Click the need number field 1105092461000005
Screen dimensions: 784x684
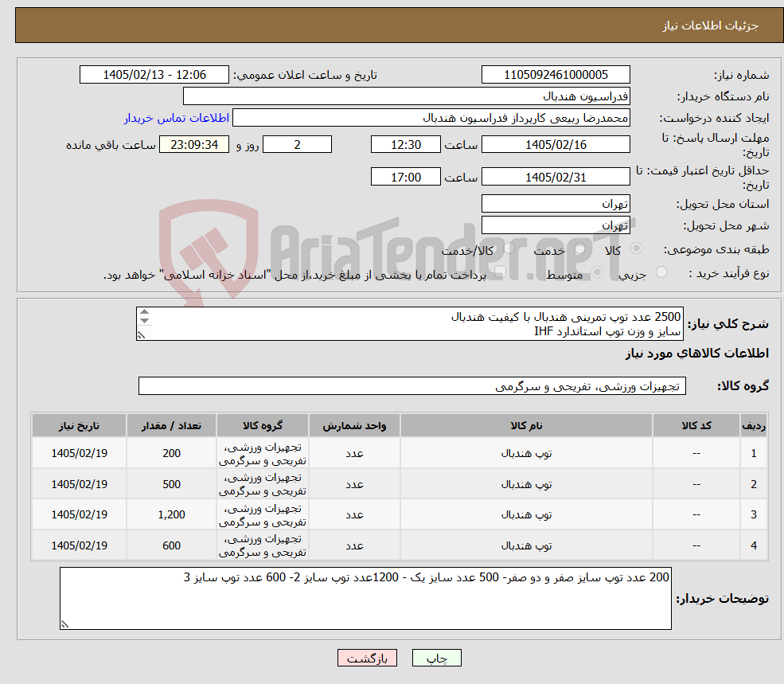(556, 75)
